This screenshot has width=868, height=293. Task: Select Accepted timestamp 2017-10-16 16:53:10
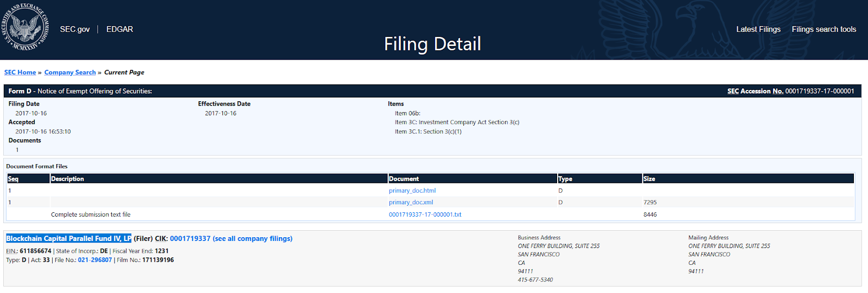pyautogui.click(x=43, y=132)
